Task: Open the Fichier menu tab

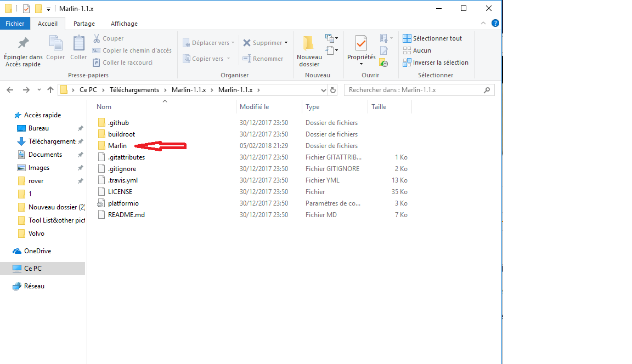Action: point(15,24)
